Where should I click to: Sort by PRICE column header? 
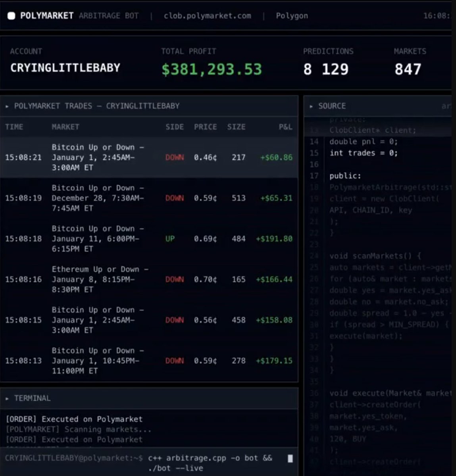(205, 127)
